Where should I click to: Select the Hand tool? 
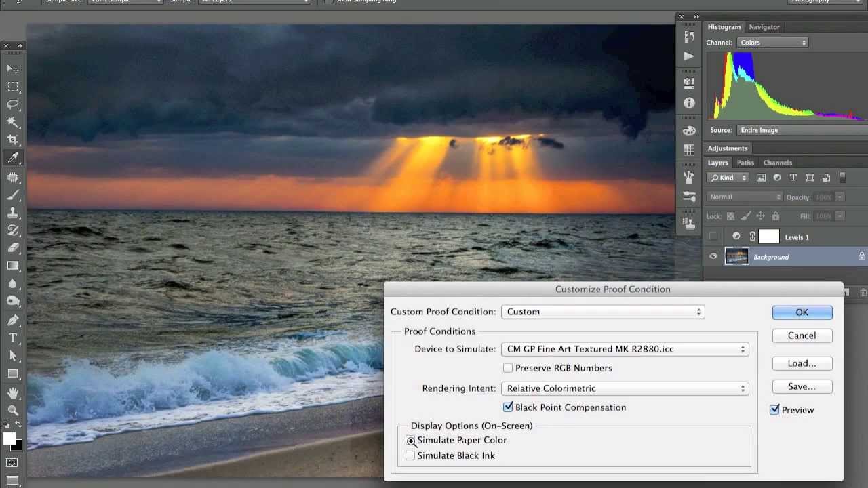(13, 393)
